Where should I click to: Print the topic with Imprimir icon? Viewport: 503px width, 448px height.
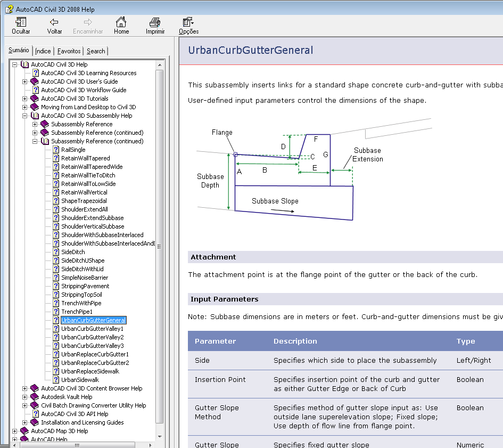[x=155, y=22]
